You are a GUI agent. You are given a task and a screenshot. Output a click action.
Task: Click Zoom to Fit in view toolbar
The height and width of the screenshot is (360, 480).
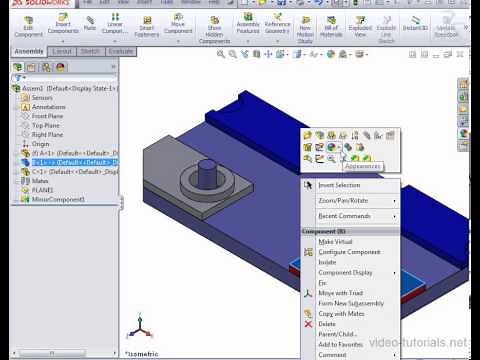[221, 54]
